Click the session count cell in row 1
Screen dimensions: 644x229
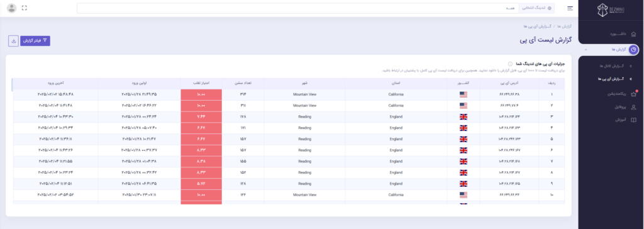[x=243, y=94]
